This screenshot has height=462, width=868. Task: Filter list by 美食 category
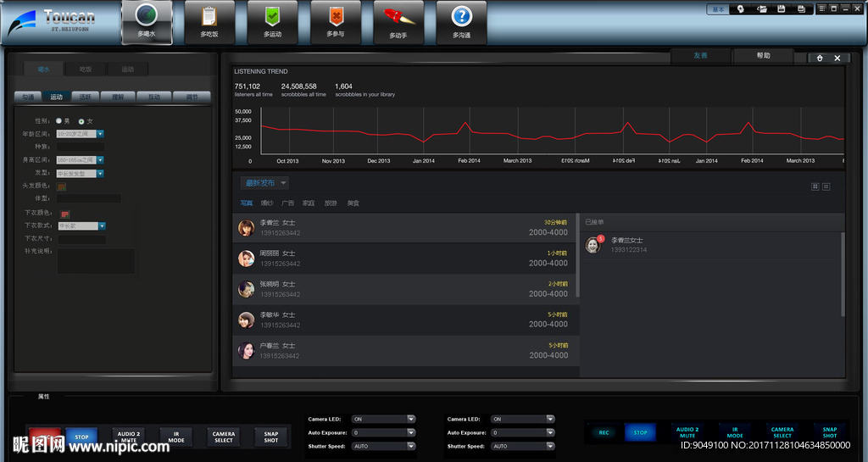pyautogui.click(x=353, y=203)
